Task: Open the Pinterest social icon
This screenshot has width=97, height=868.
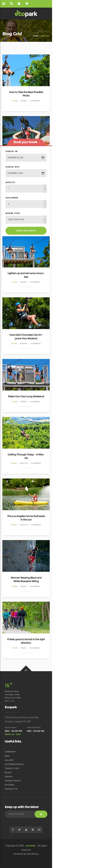Action: coord(33,829)
